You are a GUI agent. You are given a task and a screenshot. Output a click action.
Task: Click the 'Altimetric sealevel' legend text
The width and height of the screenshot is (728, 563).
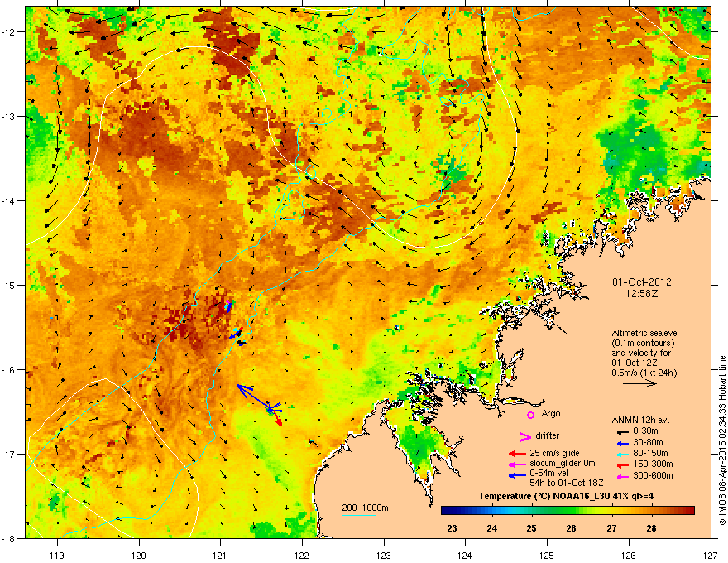click(x=645, y=333)
